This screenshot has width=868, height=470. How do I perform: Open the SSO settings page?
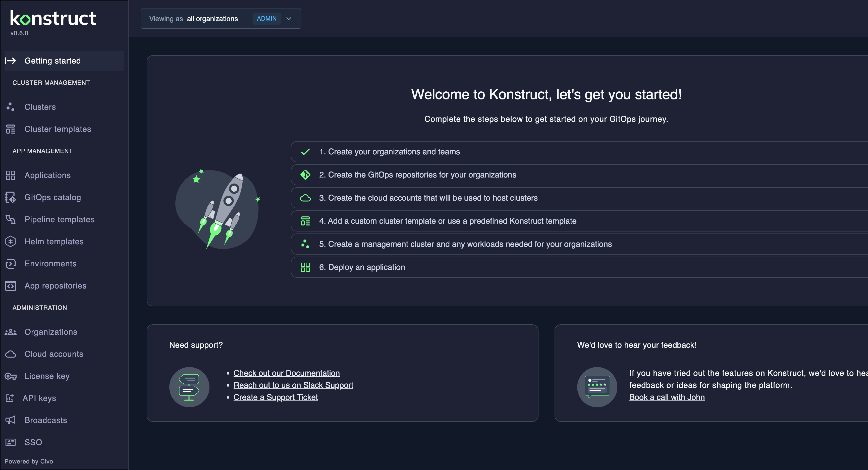click(64, 442)
